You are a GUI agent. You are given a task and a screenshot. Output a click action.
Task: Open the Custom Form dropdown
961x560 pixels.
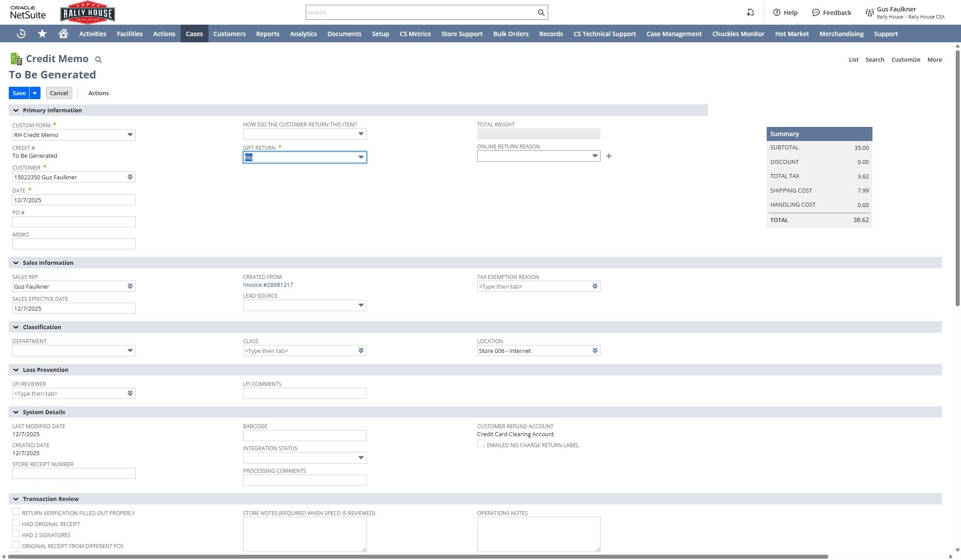tap(130, 135)
